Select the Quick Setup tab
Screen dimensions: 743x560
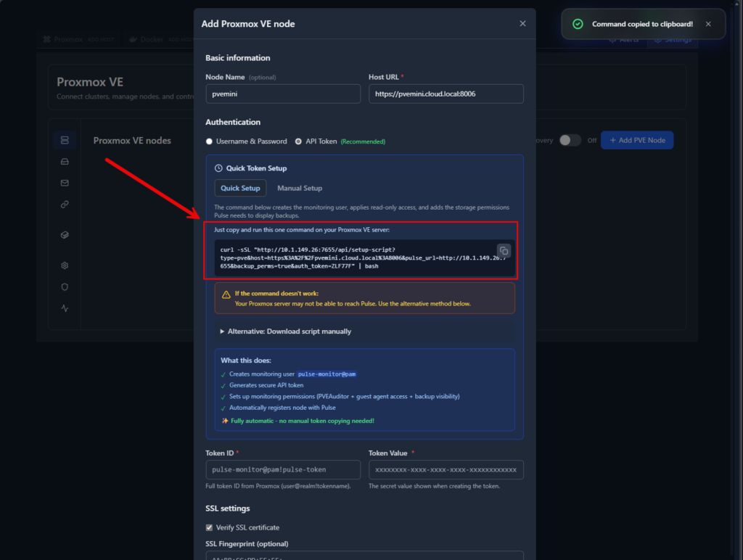tap(240, 188)
